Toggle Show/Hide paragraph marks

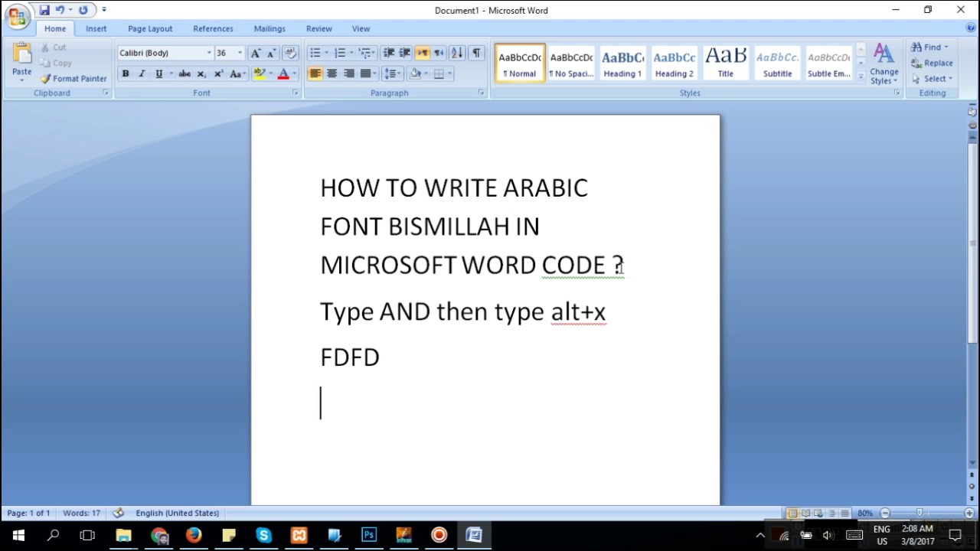click(x=476, y=53)
